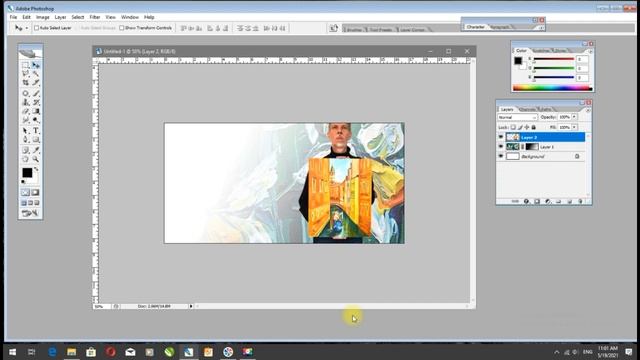The image size is (640, 360).
Task: Open the Image menu
Action: click(42, 17)
